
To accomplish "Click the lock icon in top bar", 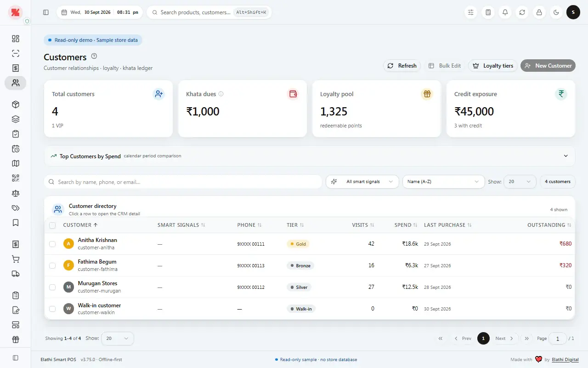I will point(539,12).
